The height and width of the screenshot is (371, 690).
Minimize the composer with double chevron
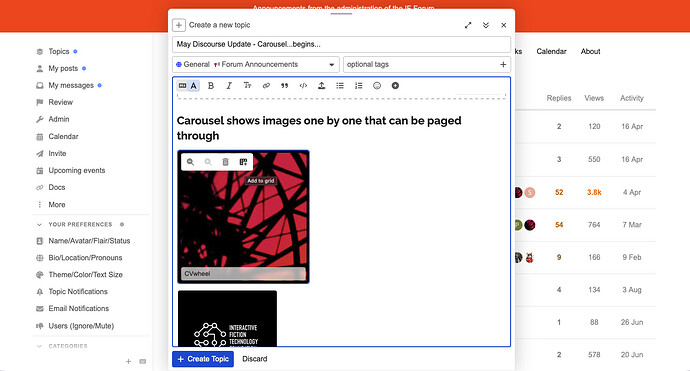tap(486, 25)
